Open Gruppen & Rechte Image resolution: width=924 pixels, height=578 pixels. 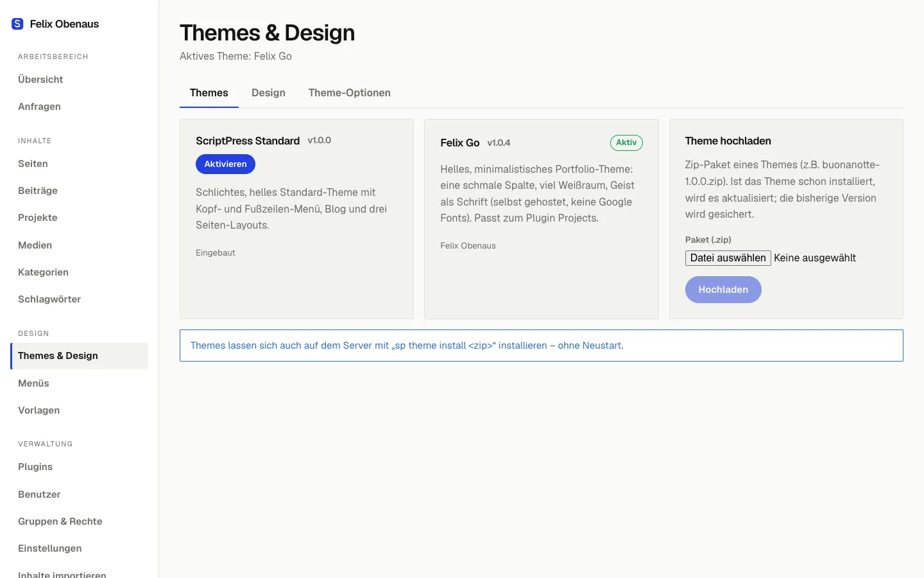pyautogui.click(x=79, y=521)
